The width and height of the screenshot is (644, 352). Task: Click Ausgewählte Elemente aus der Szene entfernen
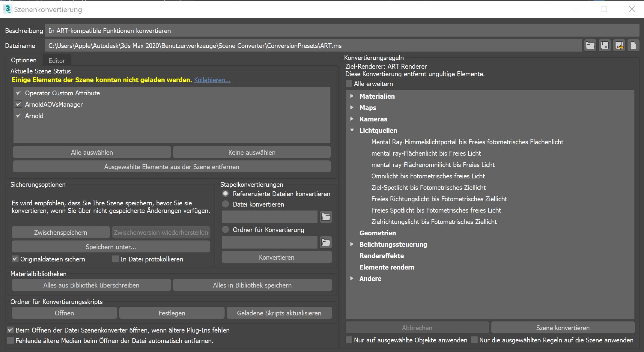pos(172,167)
